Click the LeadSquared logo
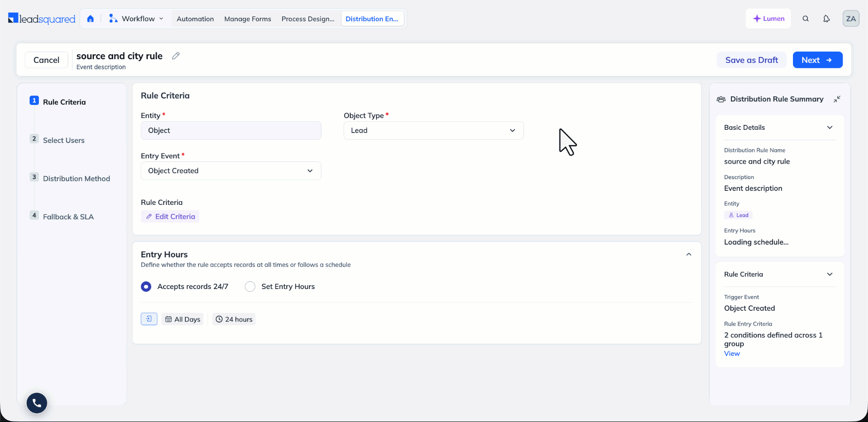This screenshot has height=422, width=868. click(x=42, y=19)
